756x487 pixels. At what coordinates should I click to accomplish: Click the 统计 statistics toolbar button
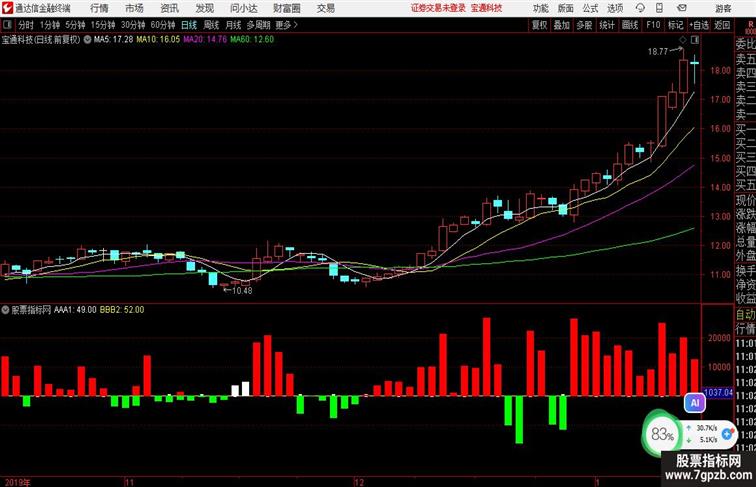point(607,25)
